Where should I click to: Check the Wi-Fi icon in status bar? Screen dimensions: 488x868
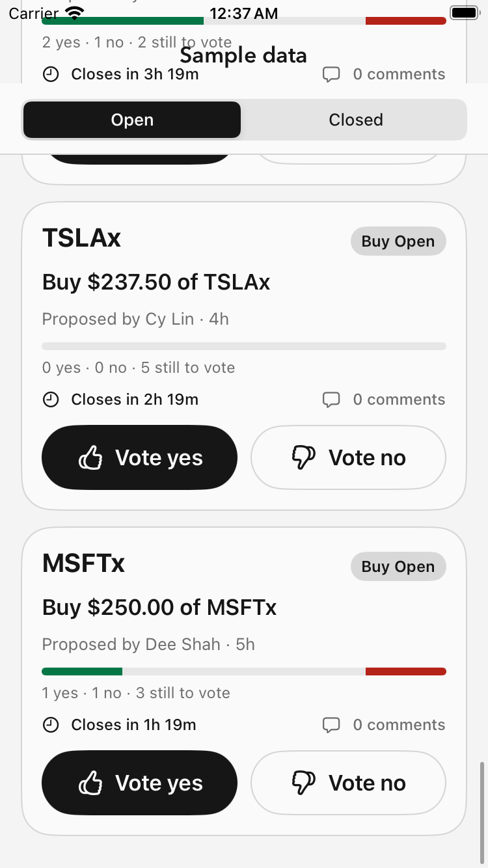[x=75, y=12]
